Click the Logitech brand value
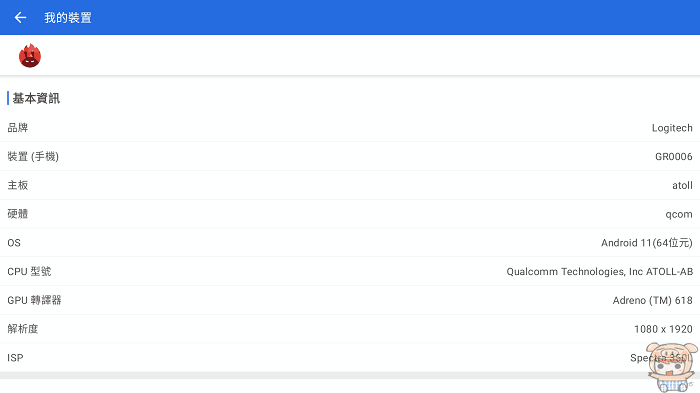 point(672,128)
